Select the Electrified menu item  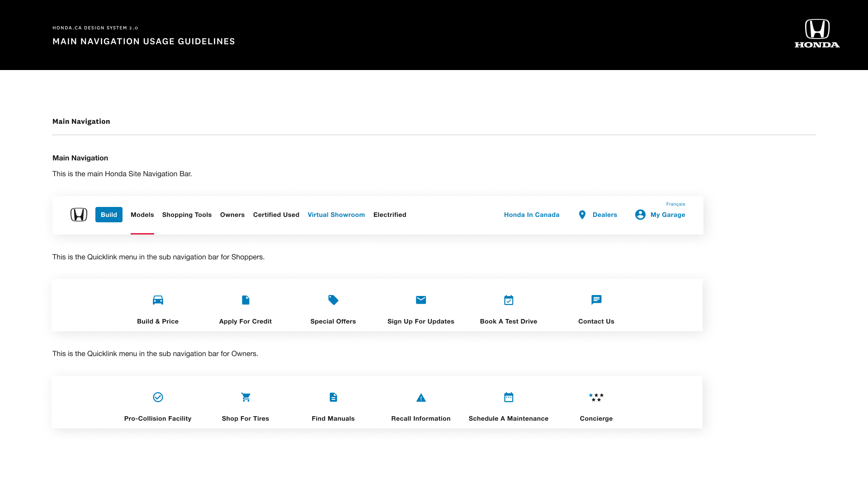point(390,215)
